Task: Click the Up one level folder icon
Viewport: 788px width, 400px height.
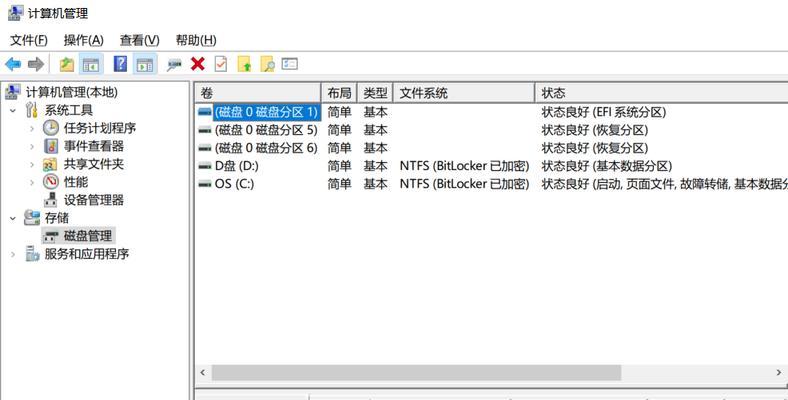Action: [x=67, y=64]
